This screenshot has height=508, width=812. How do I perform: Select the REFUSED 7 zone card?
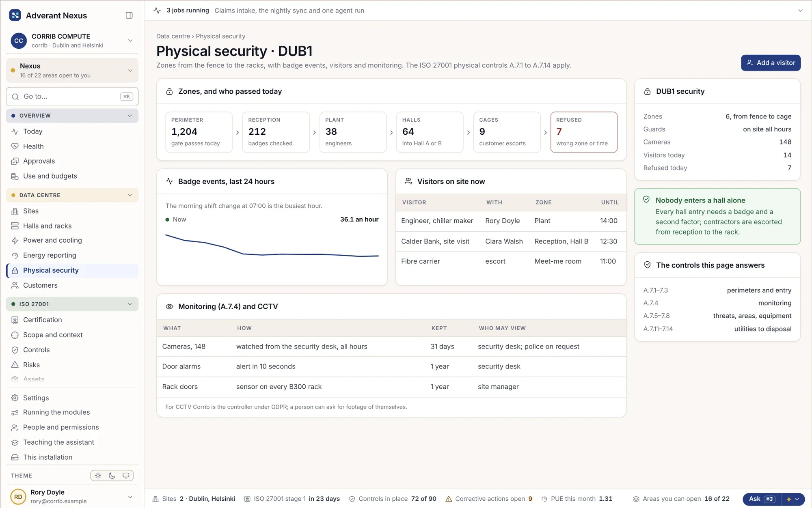(584, 132)
